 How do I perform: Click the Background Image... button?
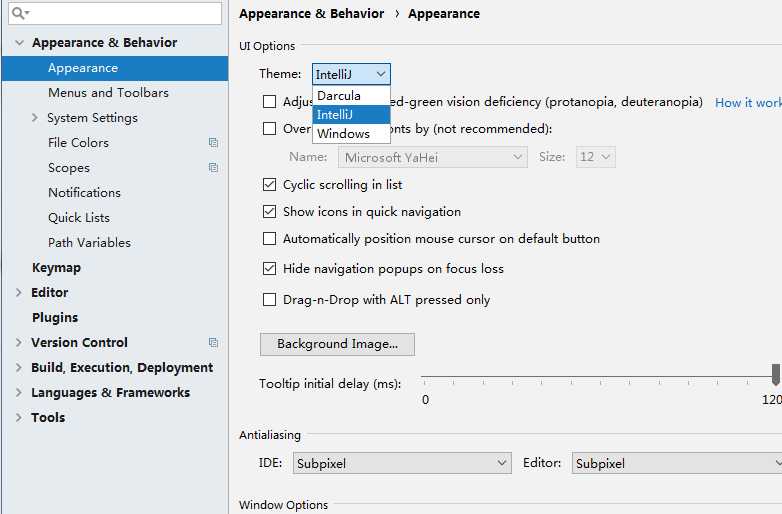[337, 344]
